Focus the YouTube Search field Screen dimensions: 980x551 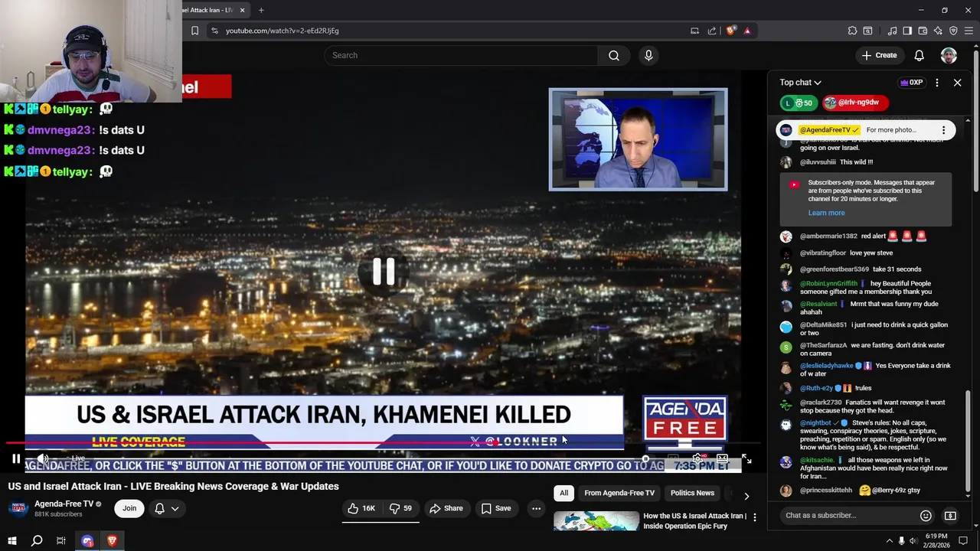461,55
